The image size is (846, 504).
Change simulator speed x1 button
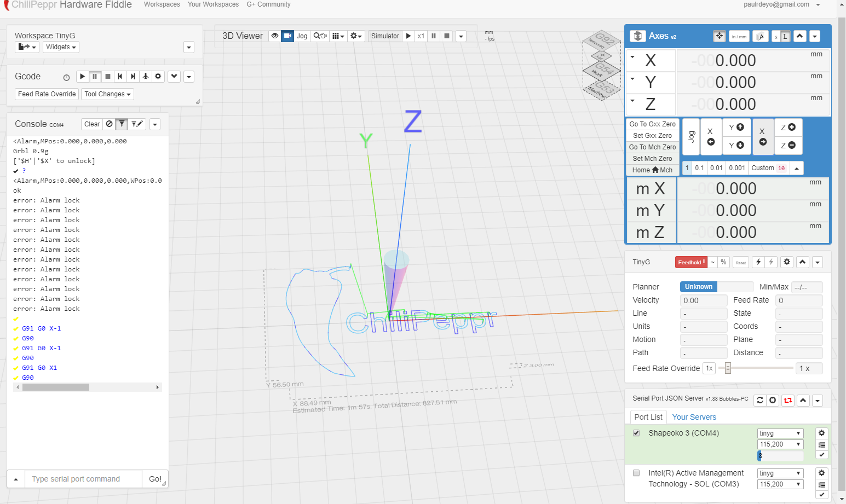421,36
